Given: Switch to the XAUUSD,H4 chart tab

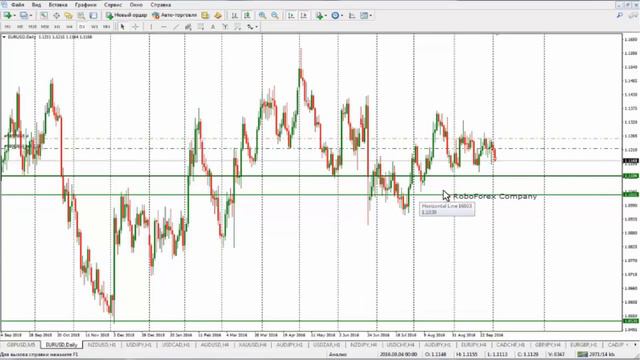Looking at the screenshot, I should [x=253, y=345].
